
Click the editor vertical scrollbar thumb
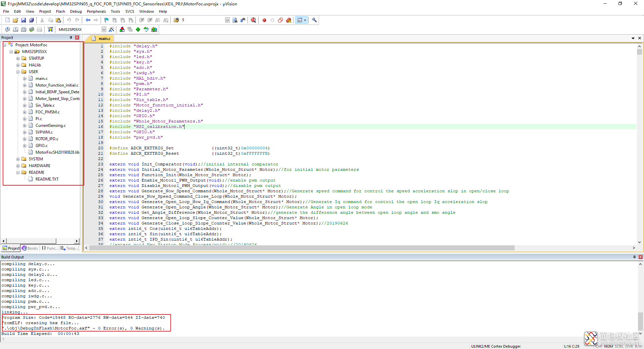(x=639, y=52)
